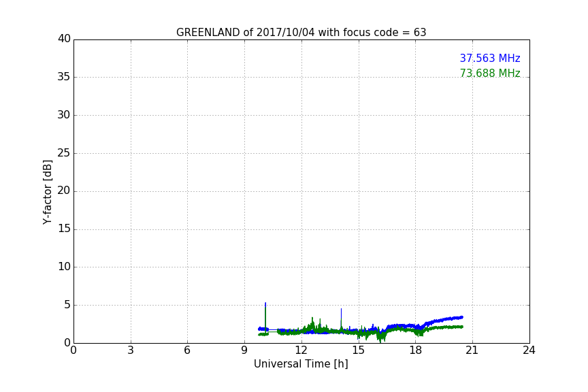Image resolution: width=588 pixels, height=392 pixels.
Task: Click the y-axis tick label '15'
Action: [x=64, y=229]
